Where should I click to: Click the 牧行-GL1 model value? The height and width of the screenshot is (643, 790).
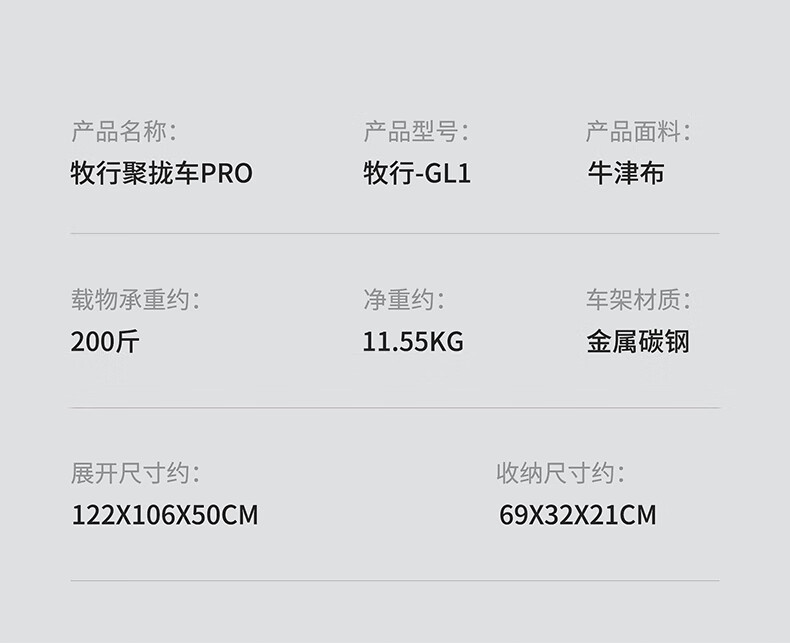point(417,174)
